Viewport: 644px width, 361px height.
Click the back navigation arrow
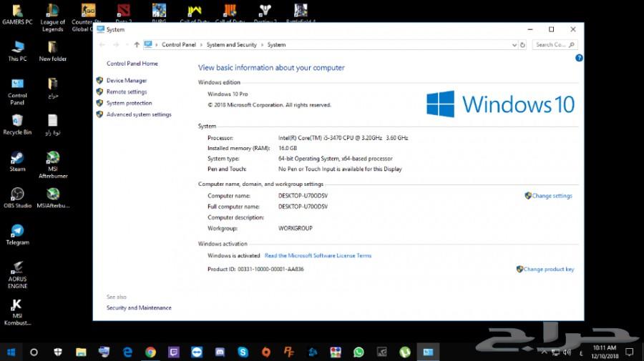tap(102, 45)
